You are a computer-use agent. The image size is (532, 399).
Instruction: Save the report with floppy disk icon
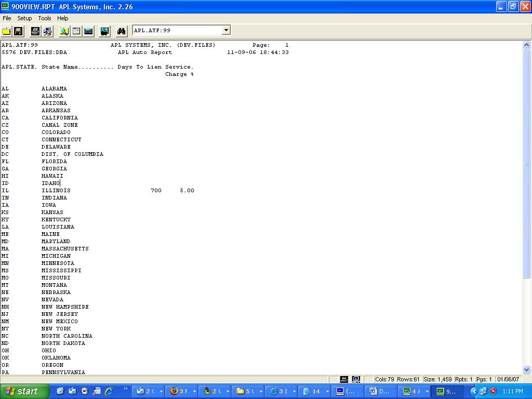pyautogui.click(x=18, y=31)
